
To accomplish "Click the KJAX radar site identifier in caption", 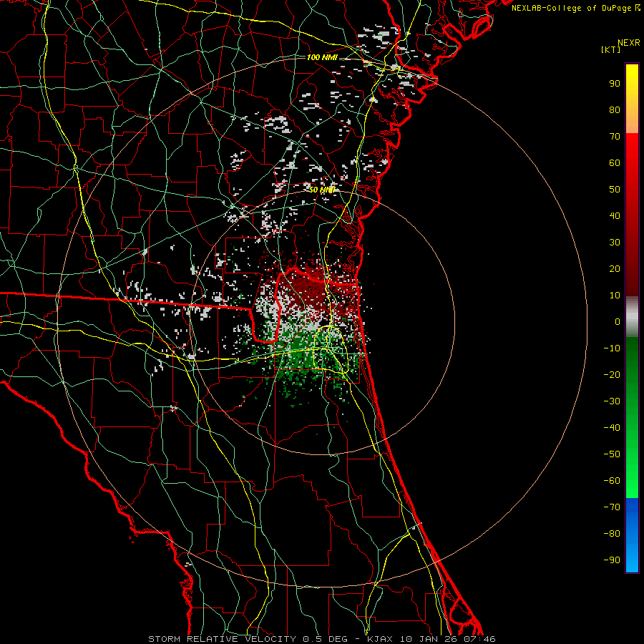I will [x=380, y=639].
